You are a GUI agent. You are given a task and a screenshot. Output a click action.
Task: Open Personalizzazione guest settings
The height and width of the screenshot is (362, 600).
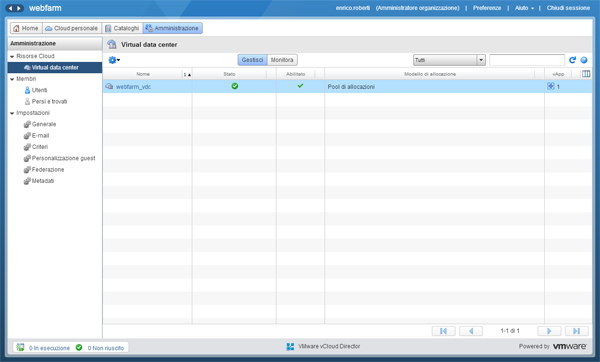point(64,158)
